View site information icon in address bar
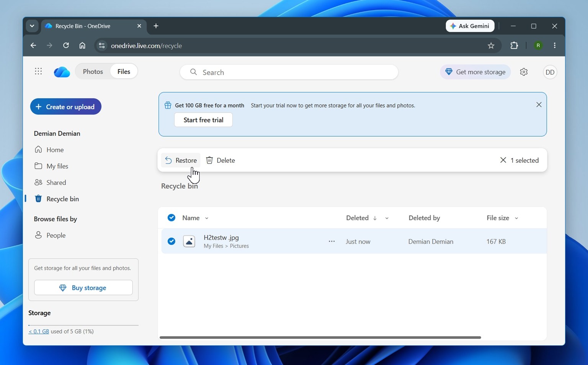 tap(101, 46)
